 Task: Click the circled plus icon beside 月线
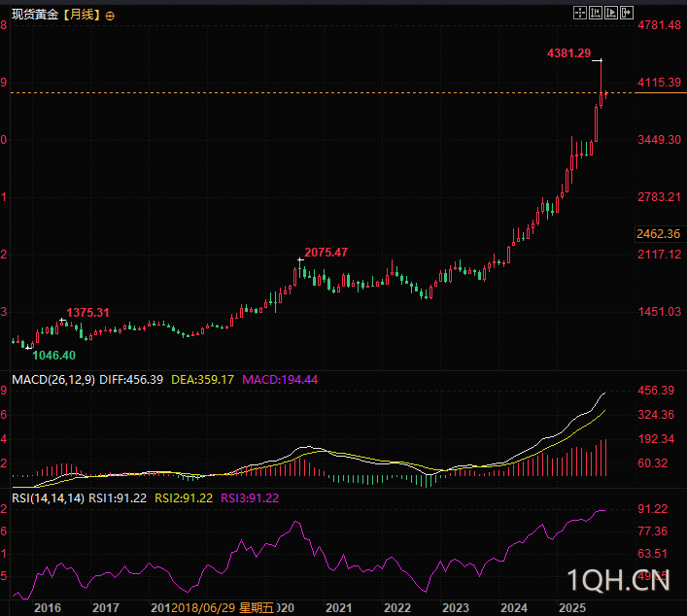click(109, 17)
